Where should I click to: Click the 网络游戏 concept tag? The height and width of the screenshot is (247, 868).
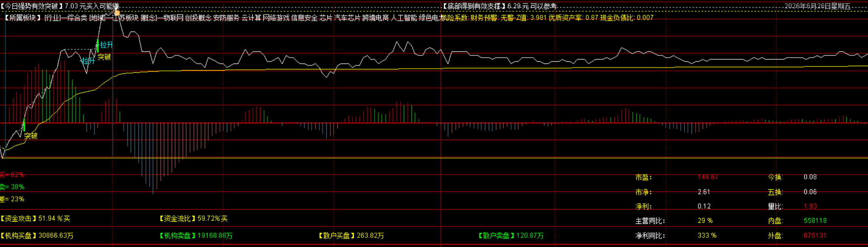click(x=276, y=18)
